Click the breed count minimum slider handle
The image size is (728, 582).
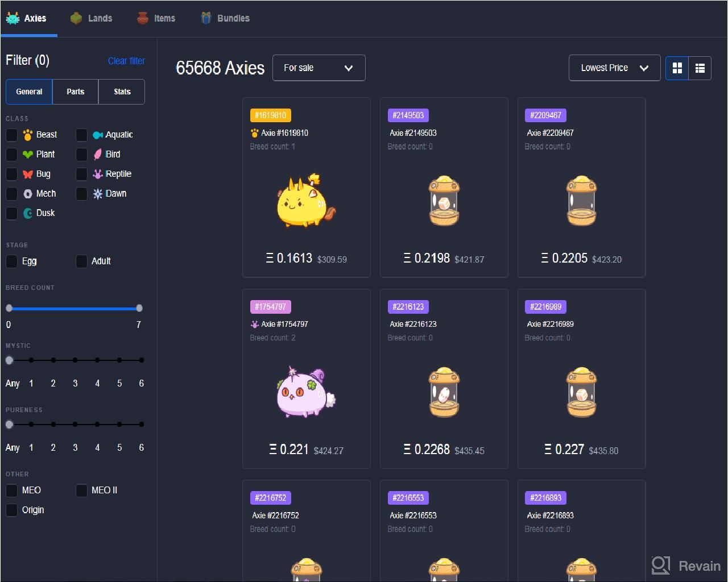[9, 308]
